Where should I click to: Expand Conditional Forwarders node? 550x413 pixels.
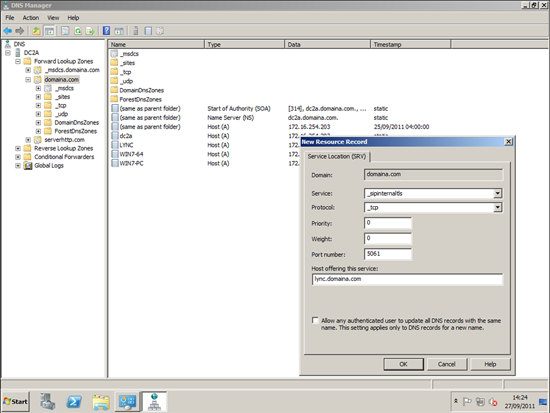click(x=18, y=157)
